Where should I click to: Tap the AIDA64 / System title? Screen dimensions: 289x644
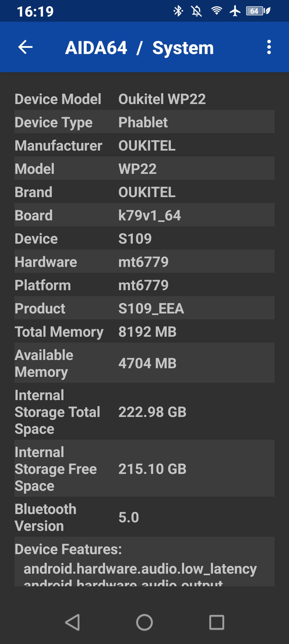[x=139, y=48]
